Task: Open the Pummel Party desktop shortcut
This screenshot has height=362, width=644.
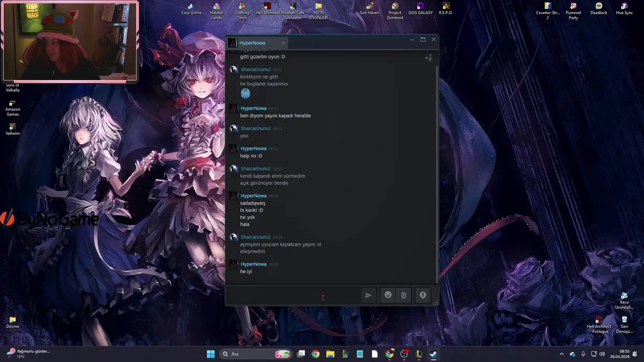Action: point(573,11)
